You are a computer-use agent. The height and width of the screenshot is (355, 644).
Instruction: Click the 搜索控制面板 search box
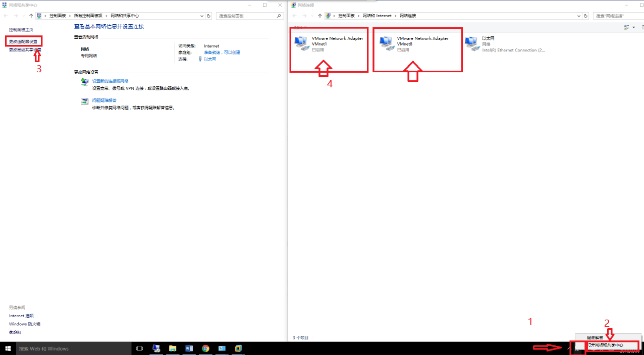point(246,16)
